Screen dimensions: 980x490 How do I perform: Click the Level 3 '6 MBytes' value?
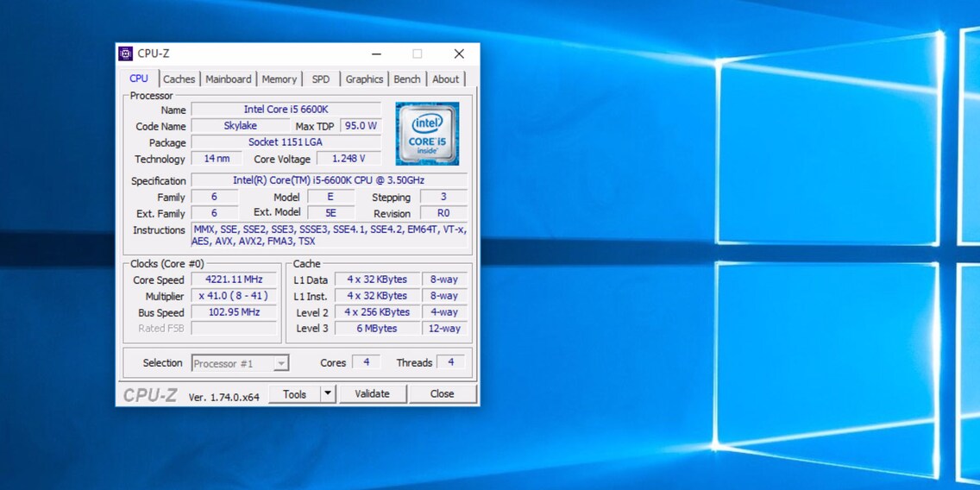tap(377, 328)
